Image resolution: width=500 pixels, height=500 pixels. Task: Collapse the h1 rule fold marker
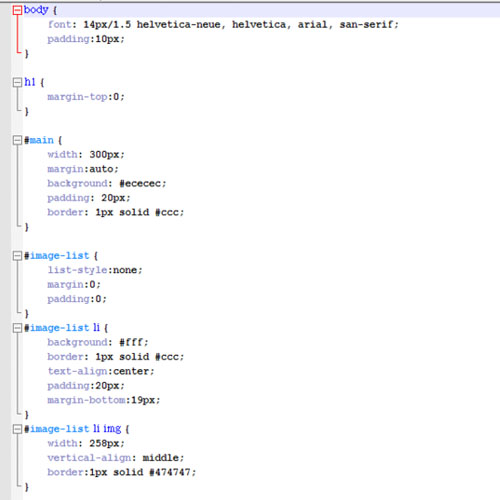(17, 82)
